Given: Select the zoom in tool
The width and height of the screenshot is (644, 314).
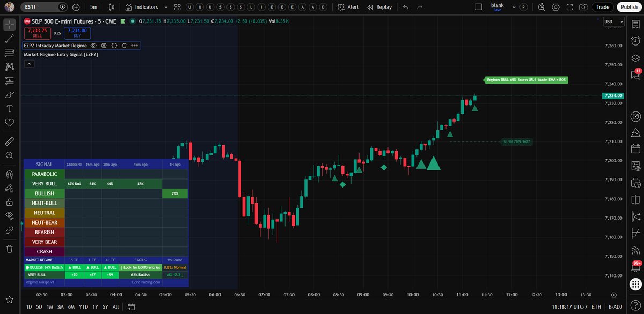Looking at the screenshot, I should pos(9,155).
